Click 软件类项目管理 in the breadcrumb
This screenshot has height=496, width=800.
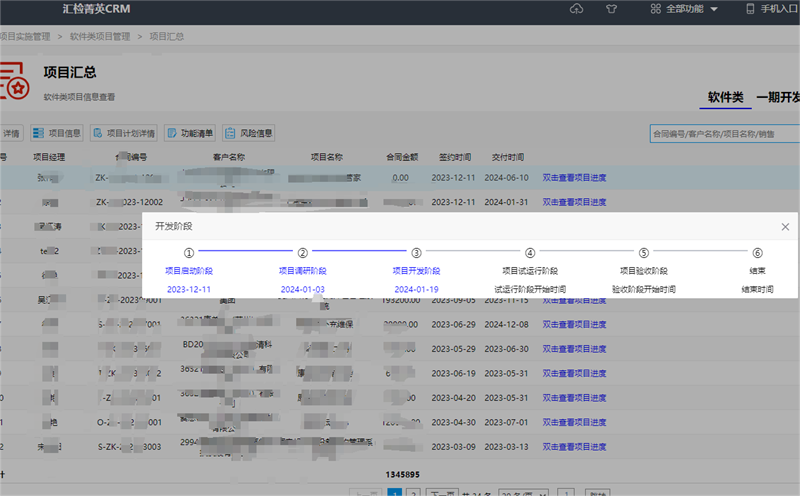tap(100, 36)
